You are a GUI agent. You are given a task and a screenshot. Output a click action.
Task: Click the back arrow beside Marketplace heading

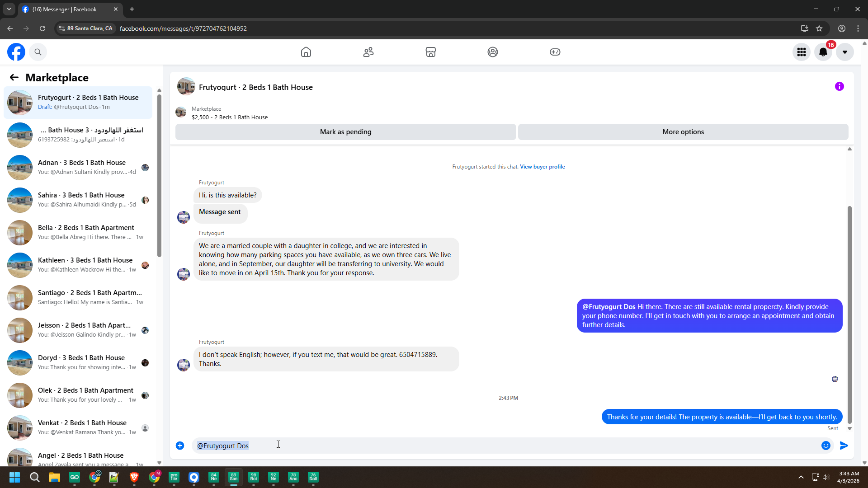click(14, 77)
